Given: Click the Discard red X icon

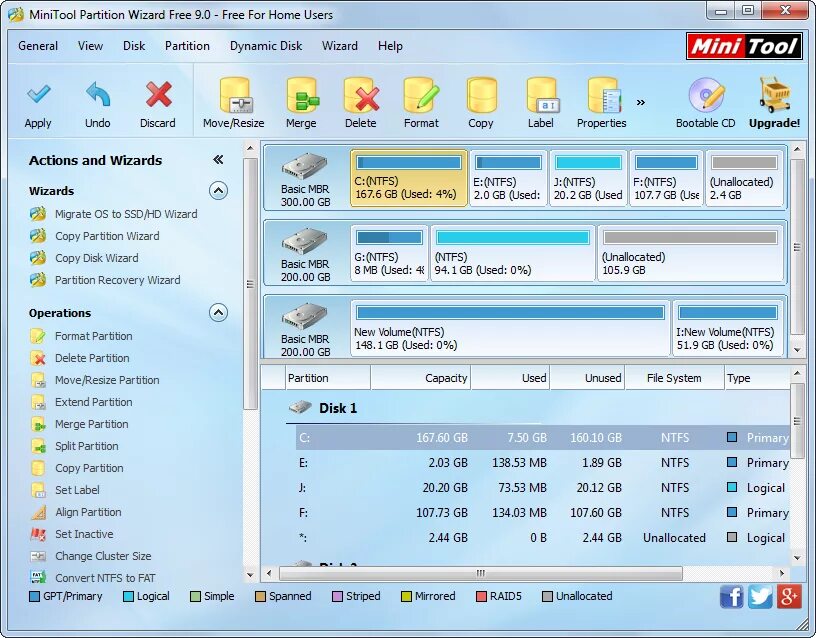Looking at the screenshot, I should [x=158, y=94].
